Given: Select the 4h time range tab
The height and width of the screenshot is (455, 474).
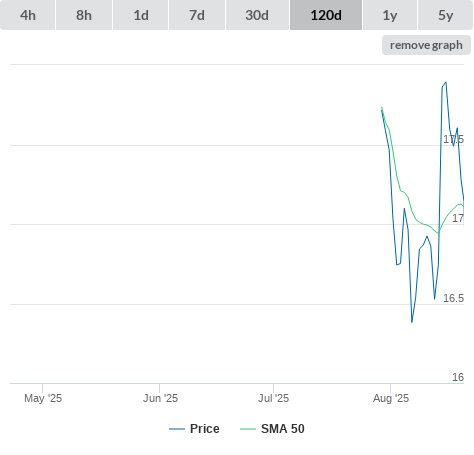Looking at the screenshot, I should click(28, 15).
